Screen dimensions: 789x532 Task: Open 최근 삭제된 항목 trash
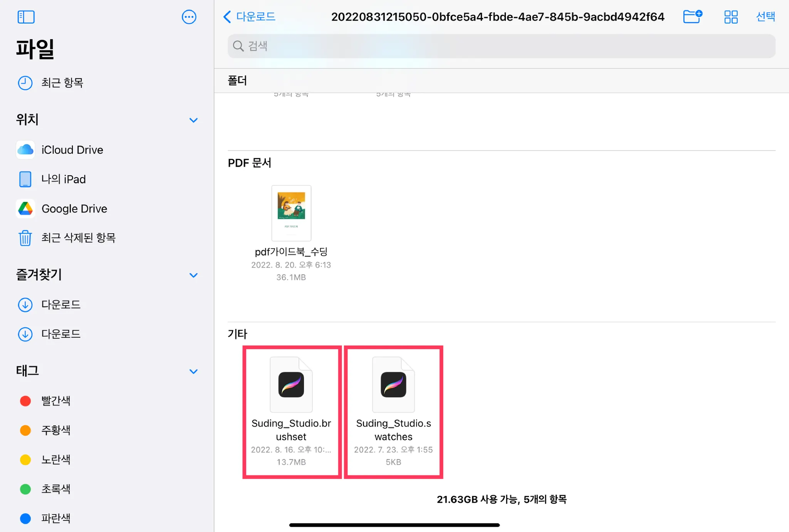(x=78, y=238)
